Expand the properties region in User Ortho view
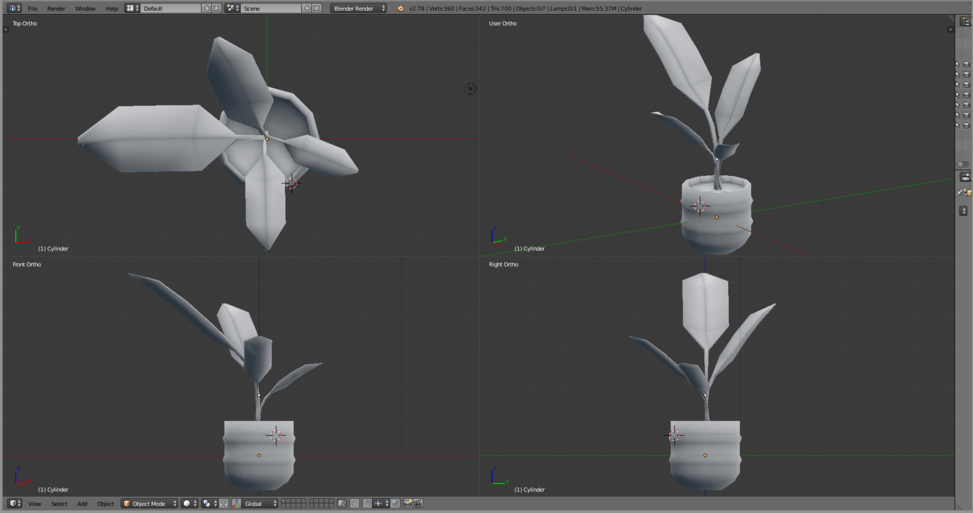Image resolution: width=973 pixels, height=513 pixels. tap(950, 29)
